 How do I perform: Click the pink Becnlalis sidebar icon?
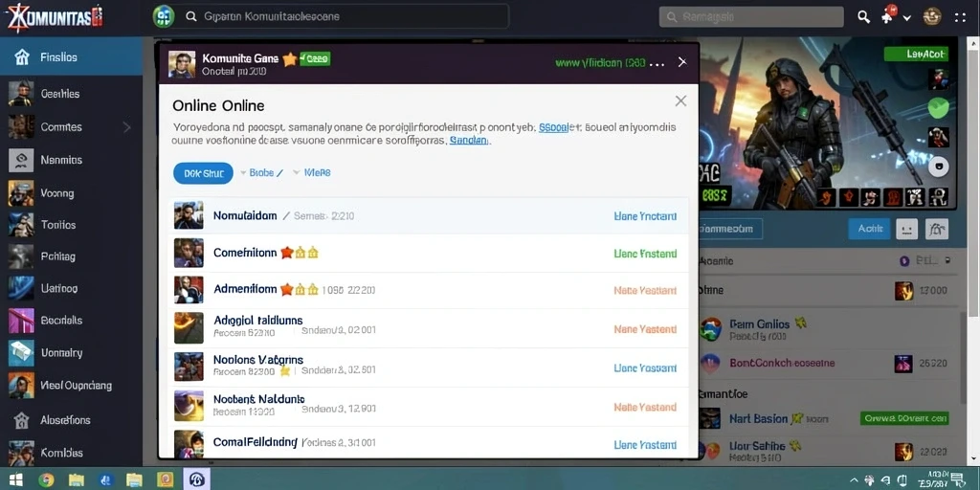click(x=21, y=320)
